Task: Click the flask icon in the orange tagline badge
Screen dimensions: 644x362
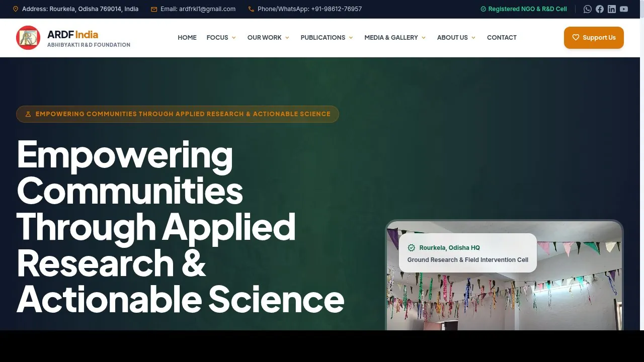Action: 28,114
